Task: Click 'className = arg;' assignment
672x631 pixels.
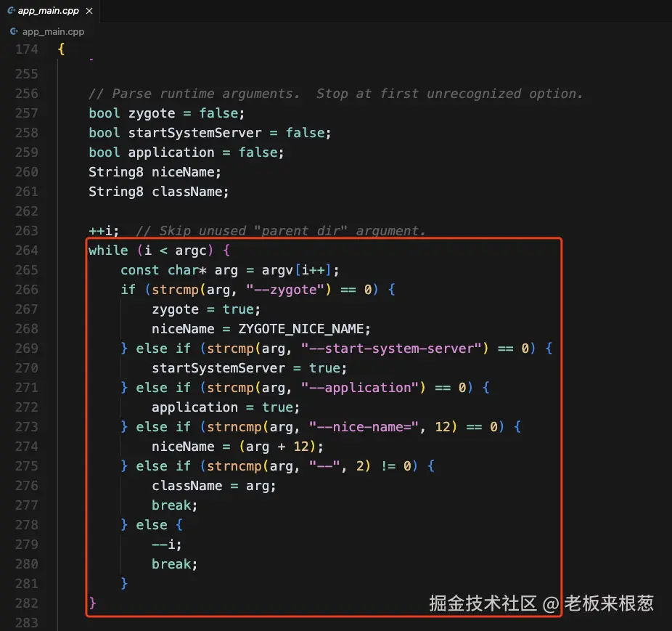Action: (x=214, y=486)
